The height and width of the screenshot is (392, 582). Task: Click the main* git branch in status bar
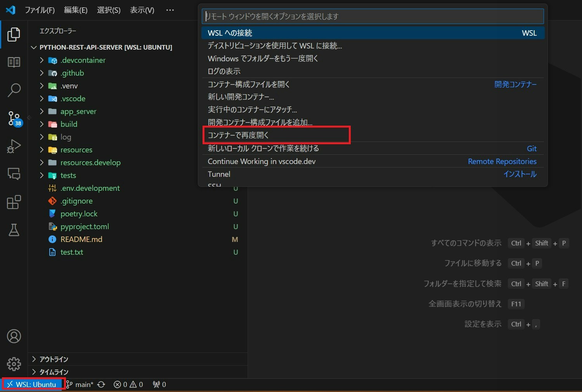click(x=80, y=384)
